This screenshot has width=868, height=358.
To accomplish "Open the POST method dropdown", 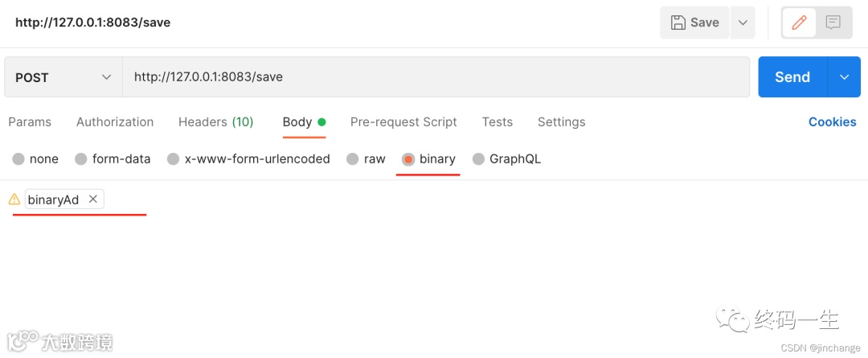I will click(x=63, y=77).
